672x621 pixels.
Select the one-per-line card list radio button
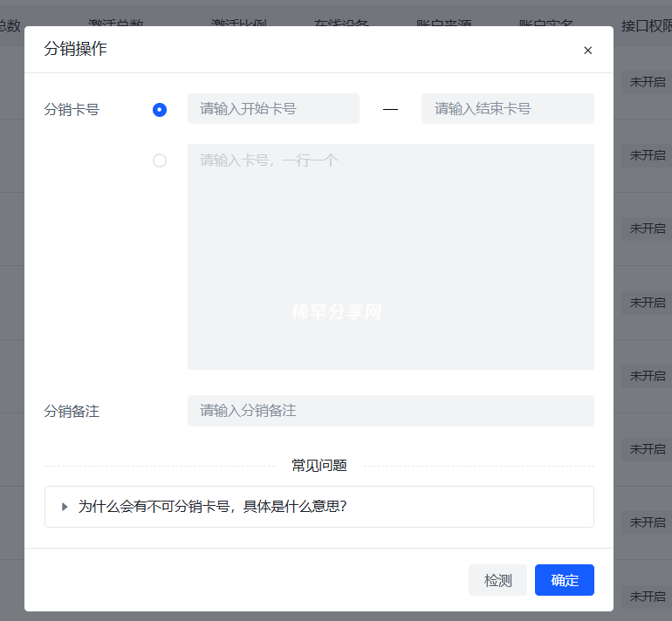160,160
